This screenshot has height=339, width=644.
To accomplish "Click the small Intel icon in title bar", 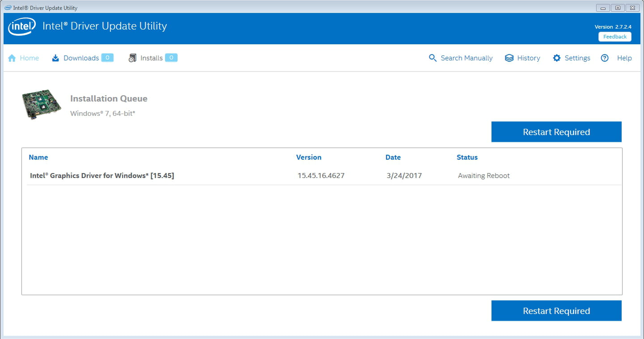I will point(8,8).
